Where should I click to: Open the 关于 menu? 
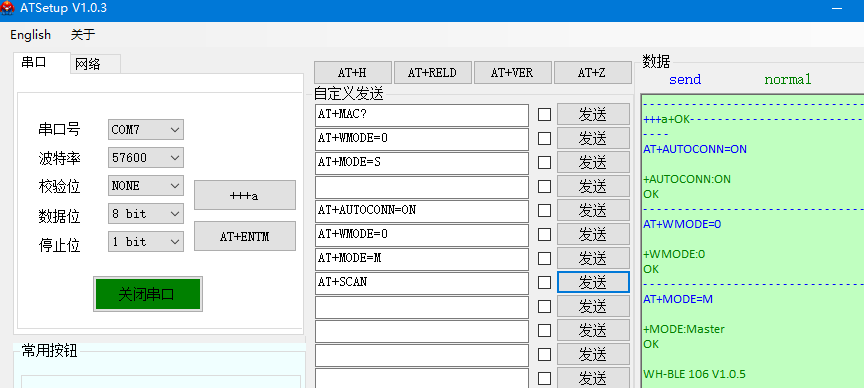[83, 35]
